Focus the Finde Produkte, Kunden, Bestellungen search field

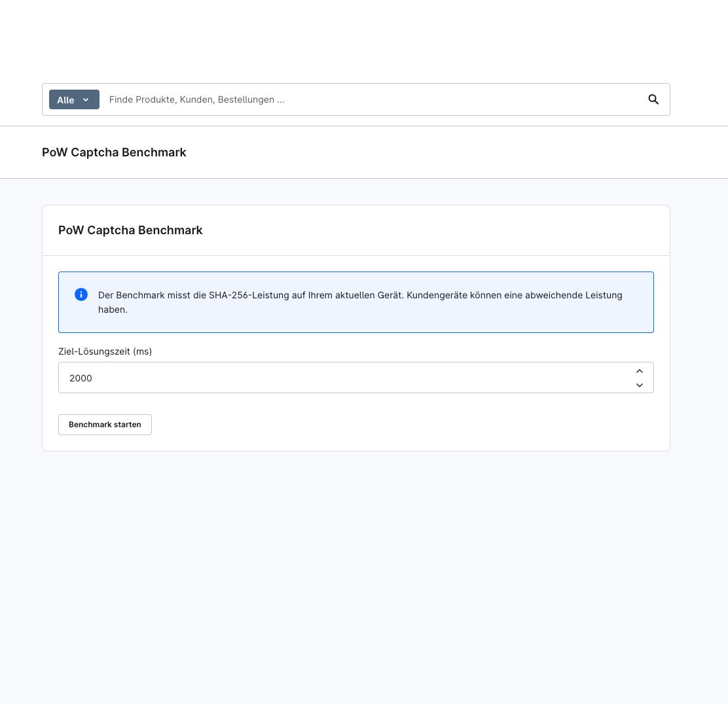coord(371,99)
